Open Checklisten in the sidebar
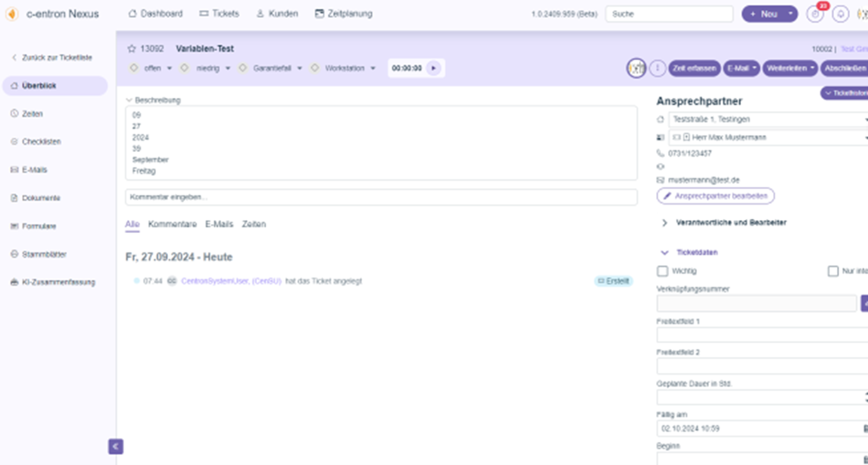 pos(41,142)
